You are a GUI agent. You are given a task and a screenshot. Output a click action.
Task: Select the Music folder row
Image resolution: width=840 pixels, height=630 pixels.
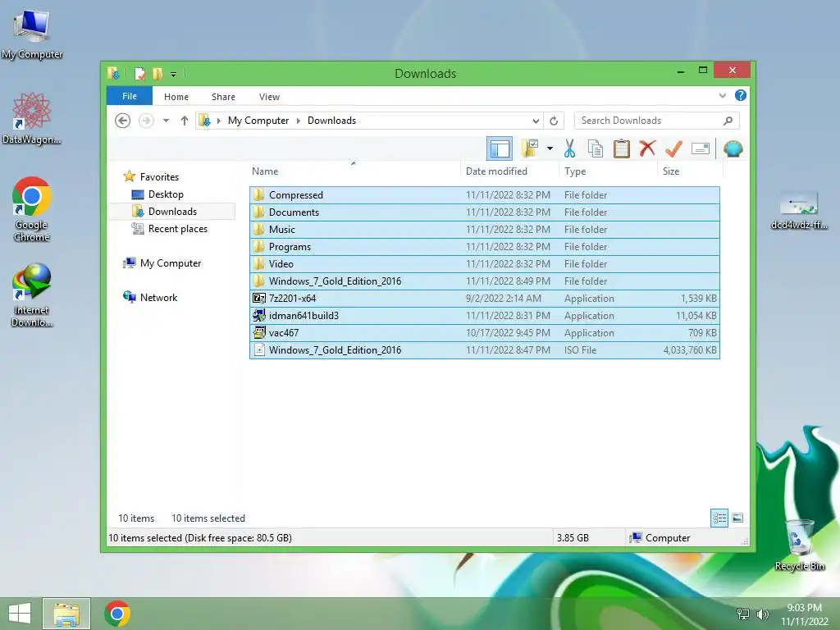[484, 230]
